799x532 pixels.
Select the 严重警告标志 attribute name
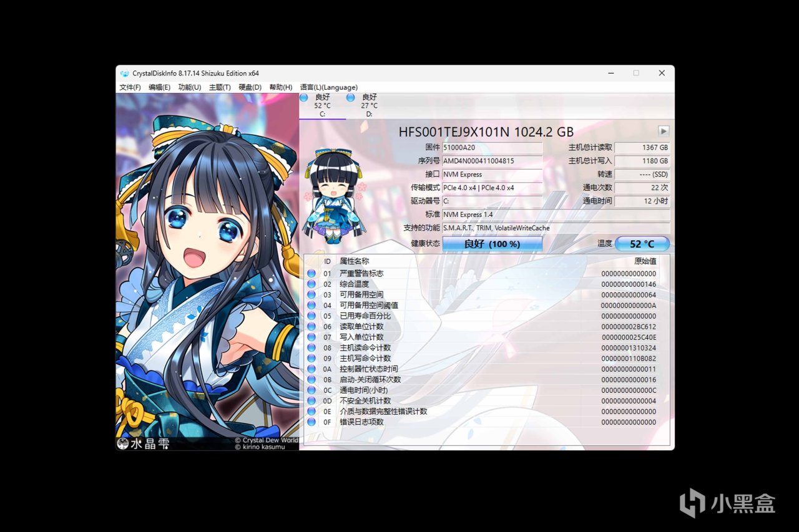361,273
